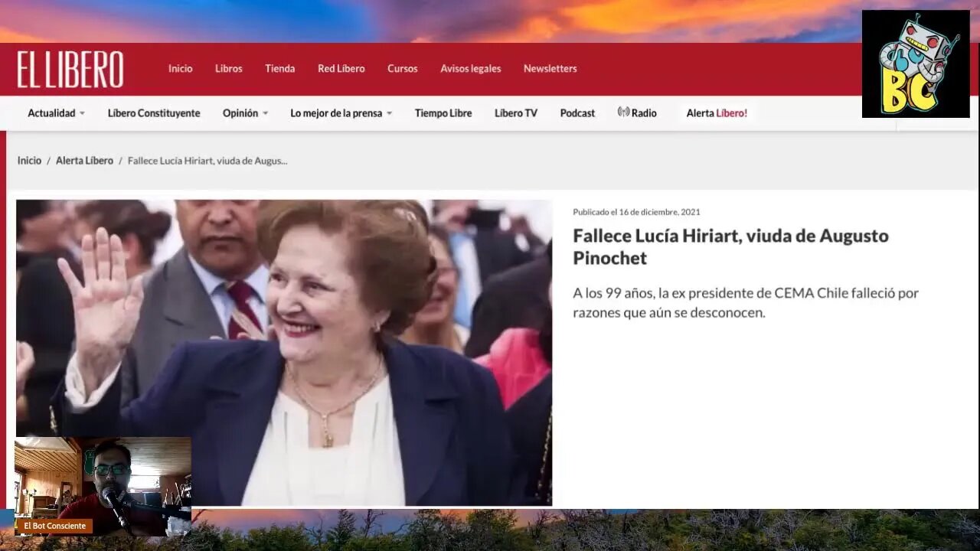Go to Tienda in the top menu

(280, 68)
